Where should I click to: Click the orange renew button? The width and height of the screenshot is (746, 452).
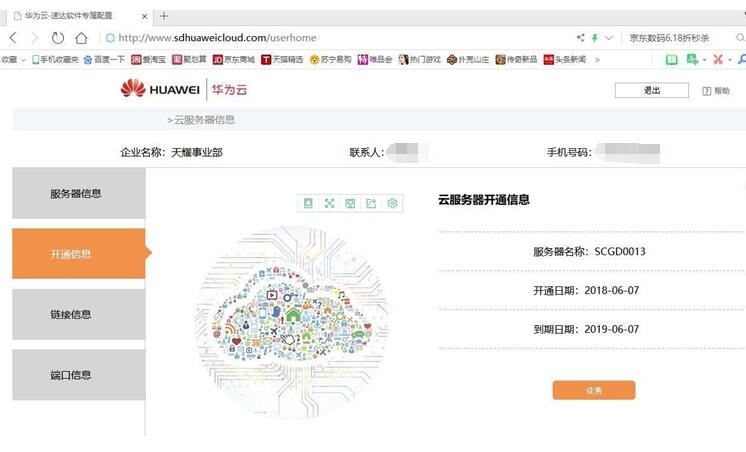(x=594, y=391)
